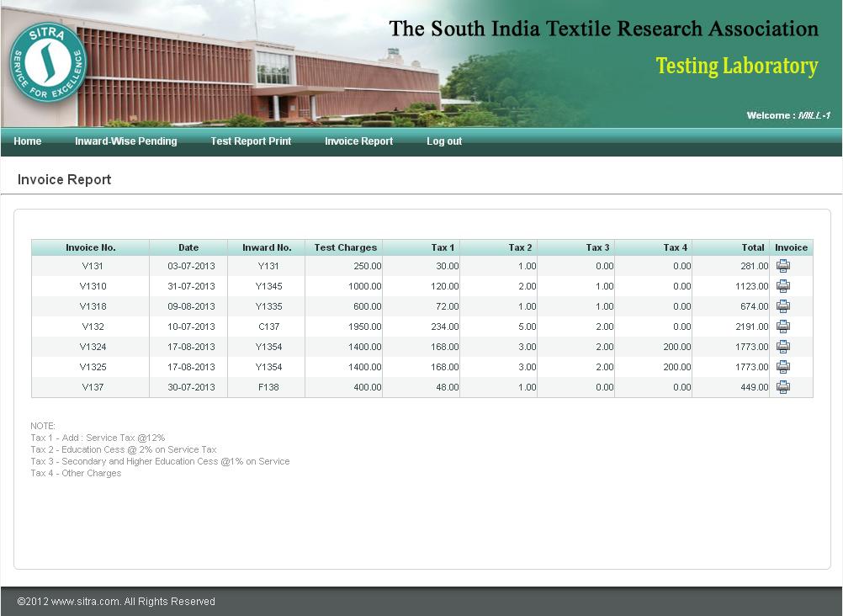
Task: Select invoice number V132 cell
Action: coord(93,326)
